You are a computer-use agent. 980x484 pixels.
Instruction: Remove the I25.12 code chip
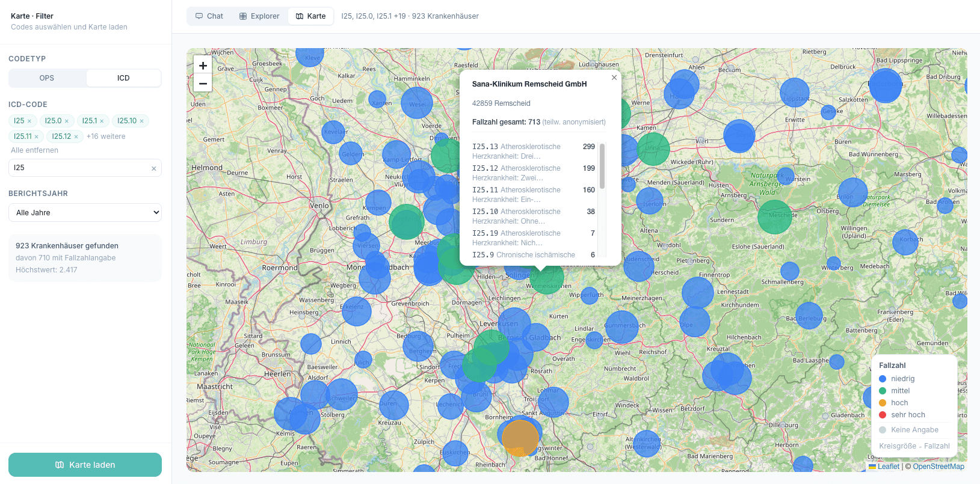pyautogui.click(x=76, y=136)
